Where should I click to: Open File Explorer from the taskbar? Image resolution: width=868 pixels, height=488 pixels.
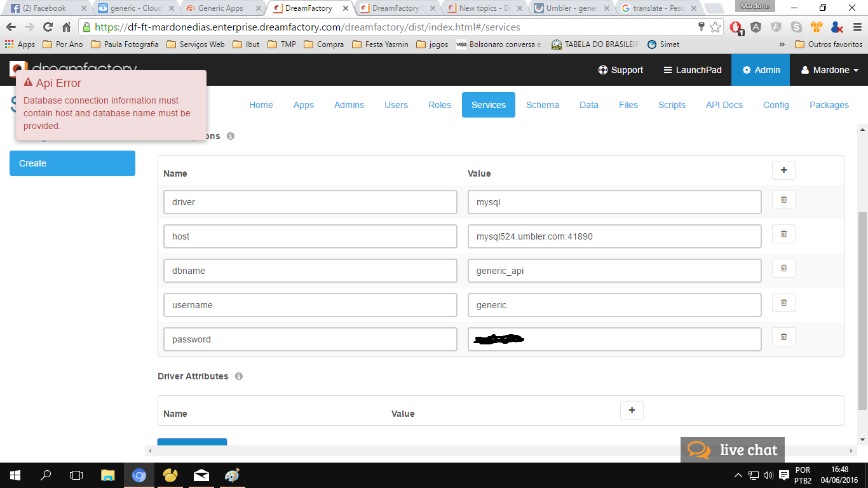108,475
